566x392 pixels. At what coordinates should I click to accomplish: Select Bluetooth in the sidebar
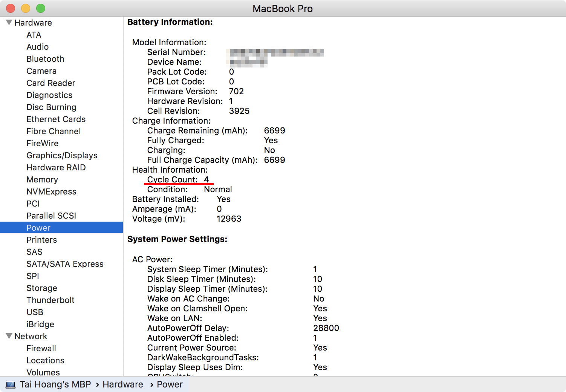coord(45,59)
